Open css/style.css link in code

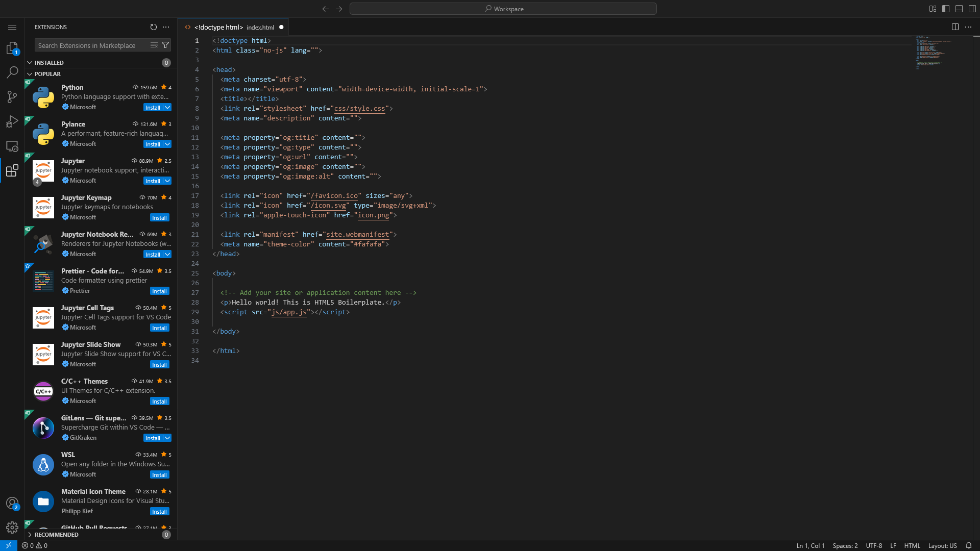coord(360,108)
